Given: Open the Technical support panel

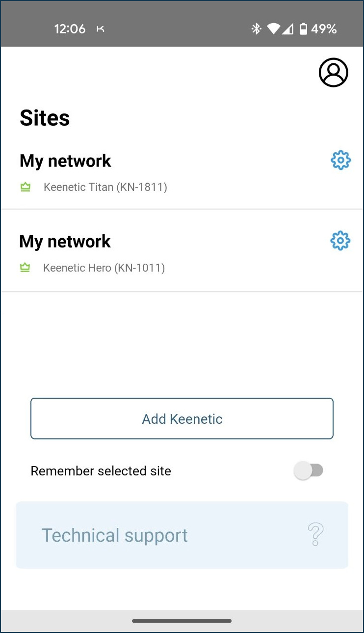Looking at the screenshot, I should click(182, 535).
